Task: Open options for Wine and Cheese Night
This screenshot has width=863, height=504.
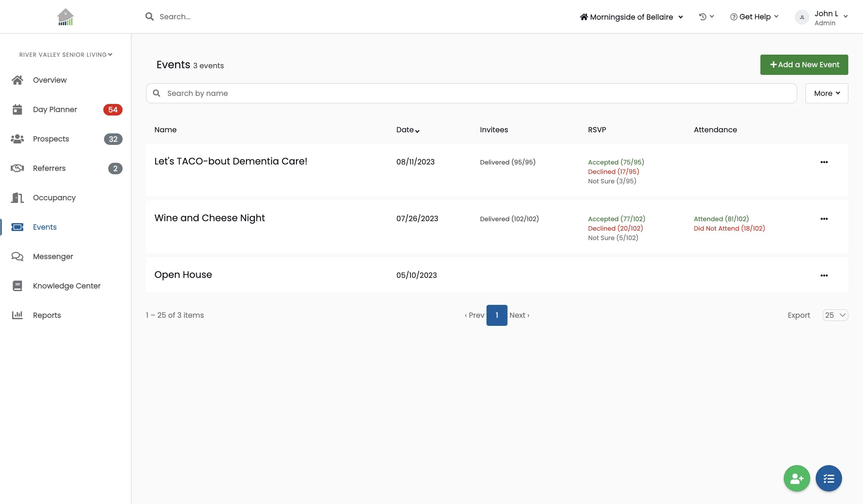Action: pos(824,219)
